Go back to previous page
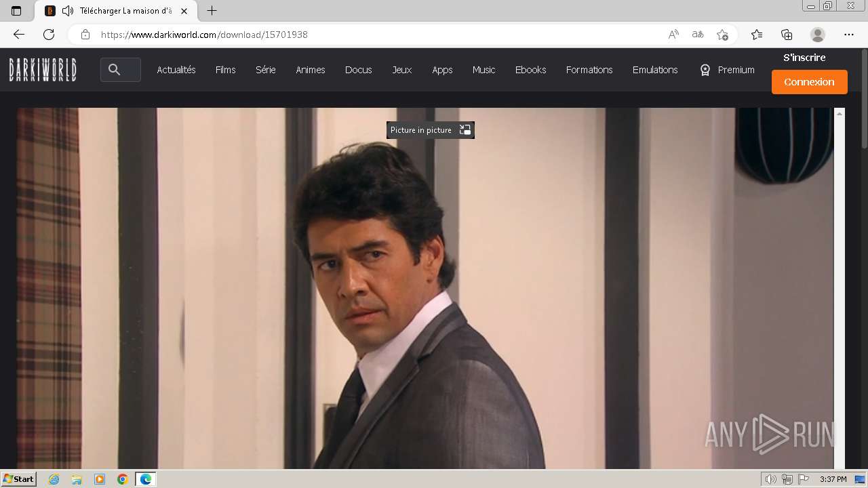 point(19,35)
